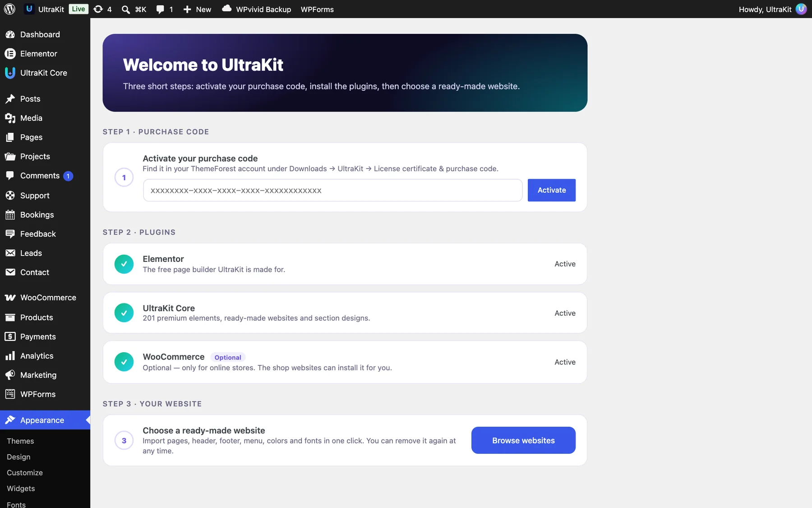The width and height of the screenshot is (812, 508).
Task: Open the Widgets submenu item
Action: point(21,489)
